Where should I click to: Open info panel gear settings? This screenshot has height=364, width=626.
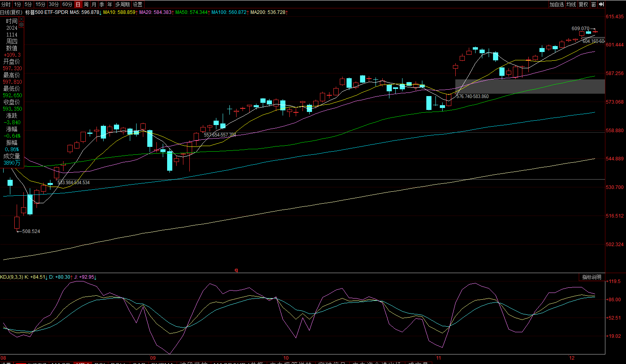tap(21, 25)
